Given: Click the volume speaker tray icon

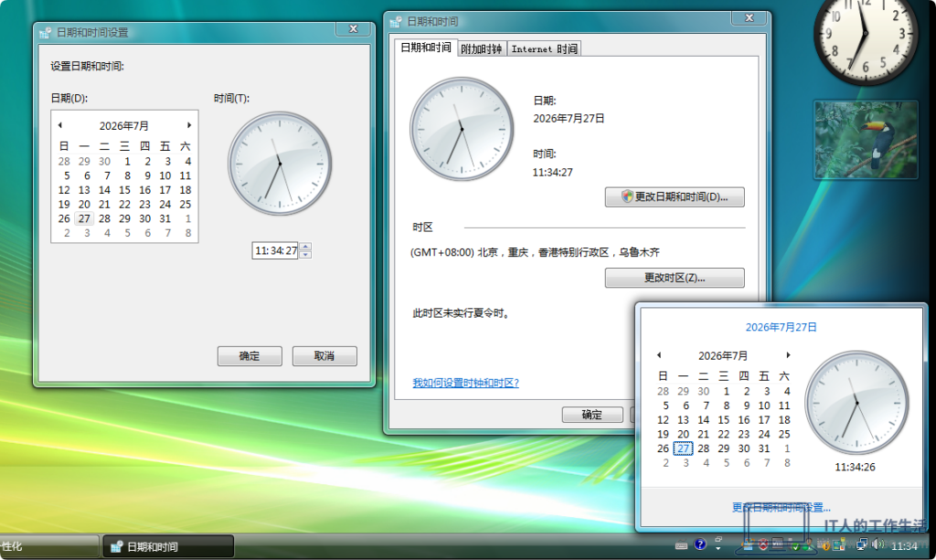Looking at the screenshot, I should coord(878,544).
